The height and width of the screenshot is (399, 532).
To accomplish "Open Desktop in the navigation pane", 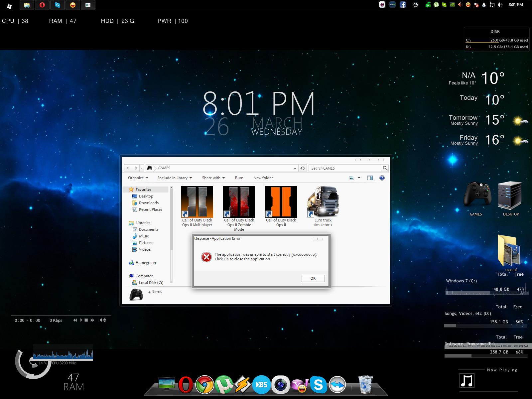I will 146,196.
